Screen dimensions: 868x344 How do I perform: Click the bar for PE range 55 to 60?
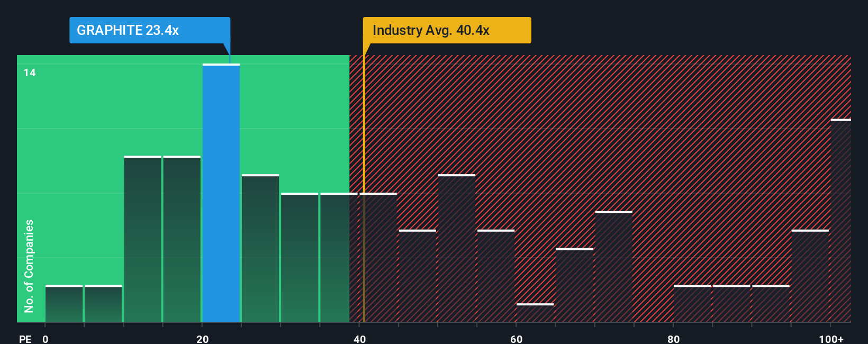[x=496, y=276]
